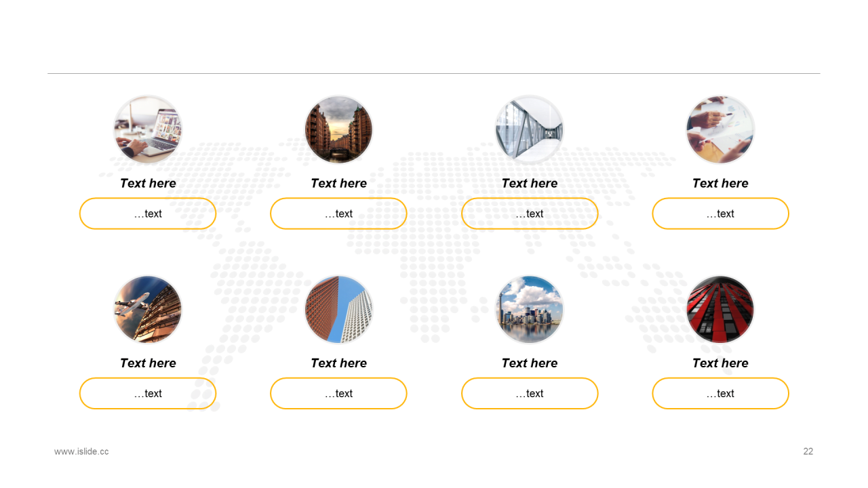Click the canal brick buildings circular image
Viewport: 868px width, 488px height.
(338, 129)
